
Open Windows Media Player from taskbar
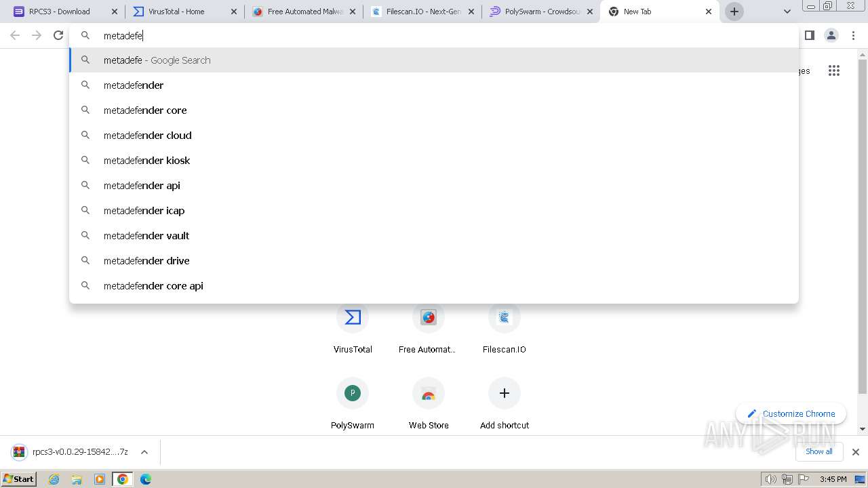pyautogui.click(x=100, y=479)
